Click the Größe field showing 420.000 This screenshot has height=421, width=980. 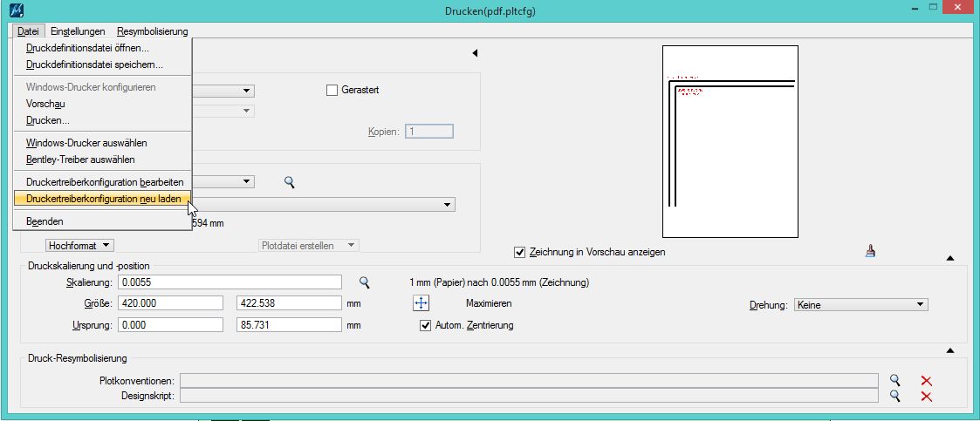click(x=171, y=303)
